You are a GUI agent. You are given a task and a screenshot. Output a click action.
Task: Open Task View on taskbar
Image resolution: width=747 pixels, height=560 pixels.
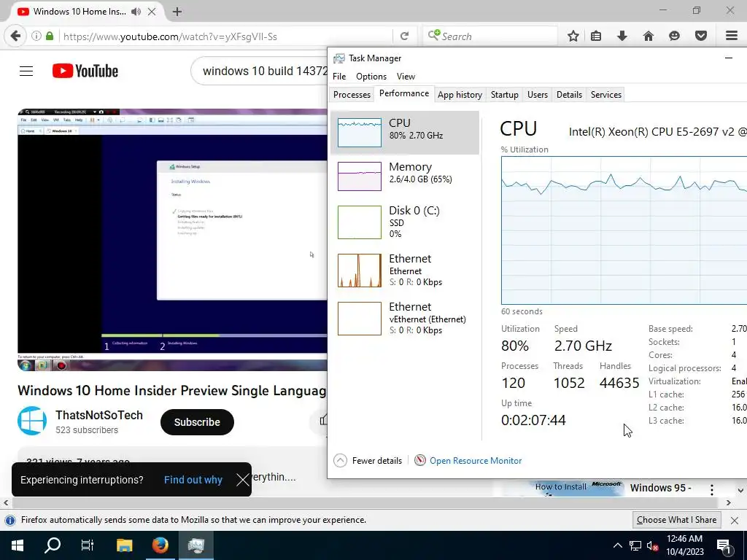[x=88, y=545]
